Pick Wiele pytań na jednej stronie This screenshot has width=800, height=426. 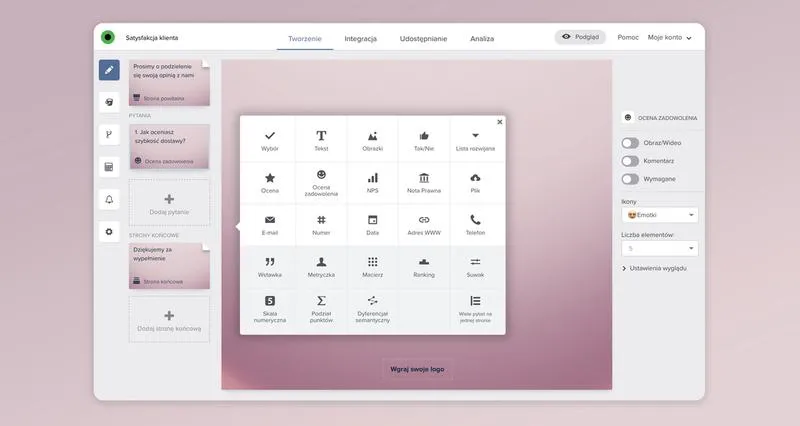[x=475, y=309]
